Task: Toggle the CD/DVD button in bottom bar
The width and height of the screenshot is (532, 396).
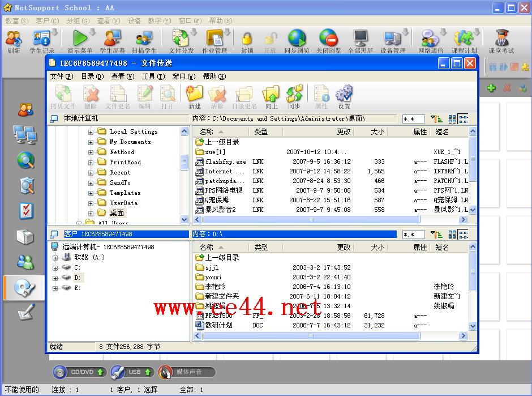Action: (x=80, y=372)
